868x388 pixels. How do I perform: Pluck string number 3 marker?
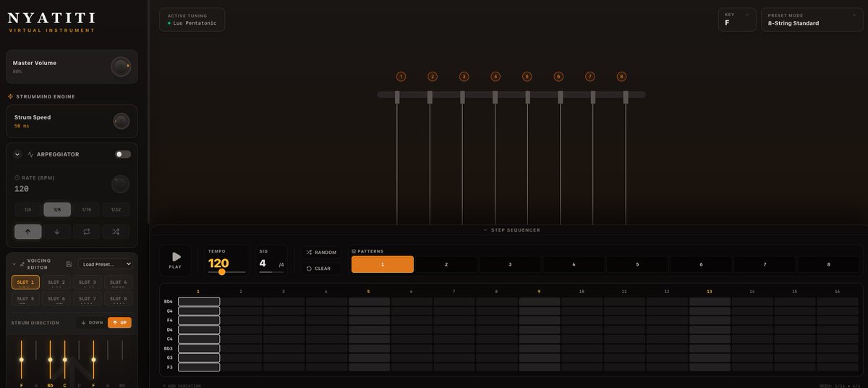464,76
